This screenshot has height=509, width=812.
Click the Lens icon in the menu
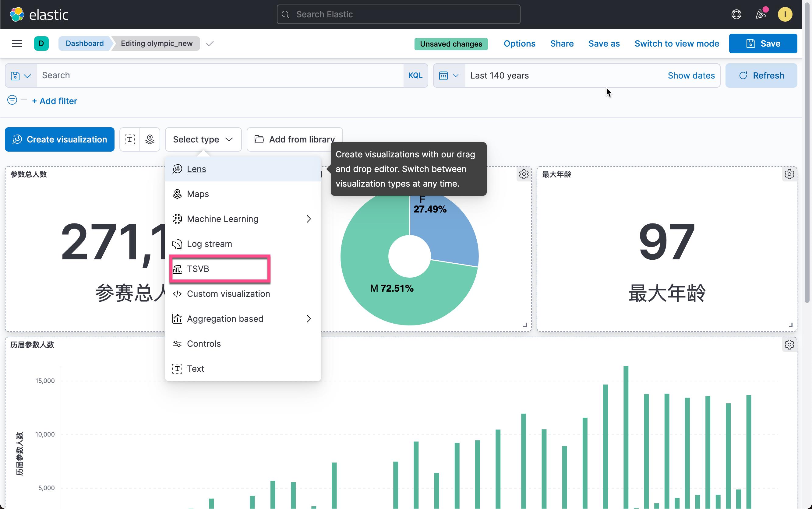point(177,169)
